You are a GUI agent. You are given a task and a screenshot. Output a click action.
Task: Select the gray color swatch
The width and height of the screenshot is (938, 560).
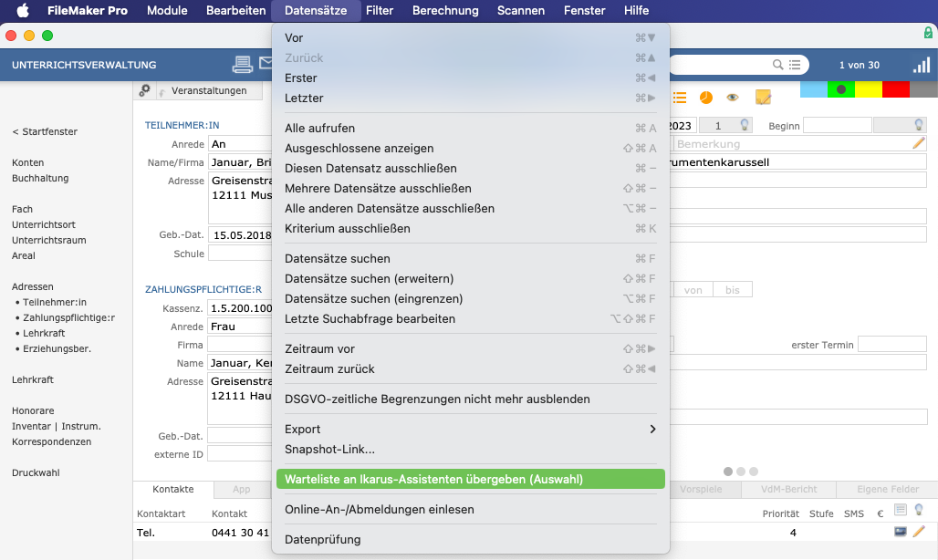pos(923,89)
